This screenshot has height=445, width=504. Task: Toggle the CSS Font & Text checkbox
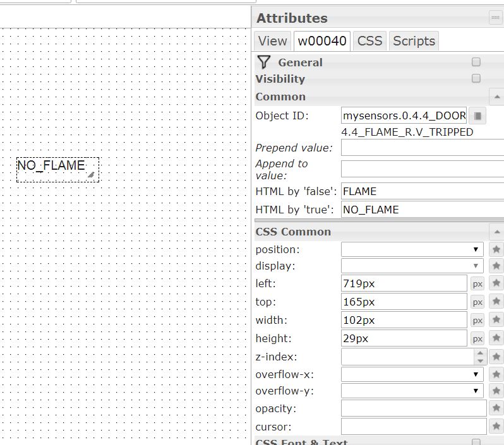coord(476,442)
